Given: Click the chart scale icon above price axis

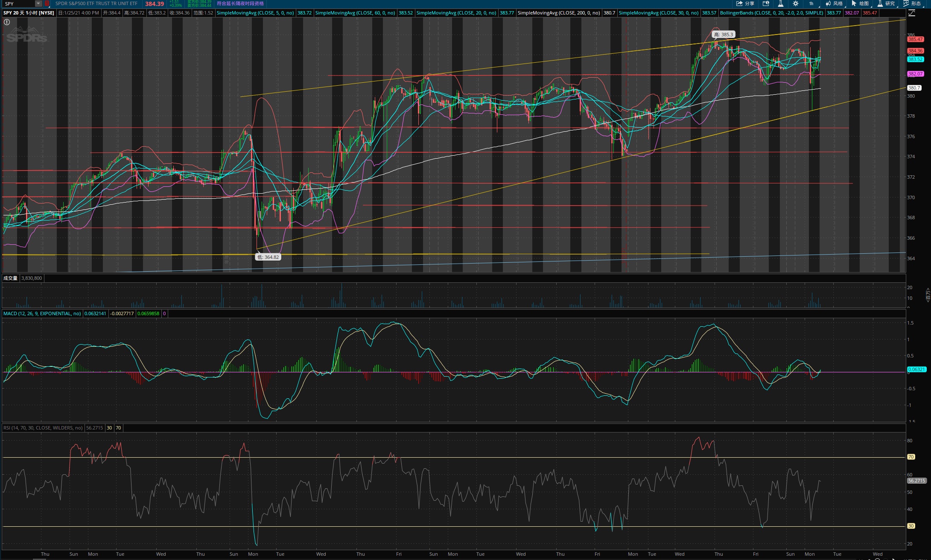Looking at the screenshot, I should 912,13.
